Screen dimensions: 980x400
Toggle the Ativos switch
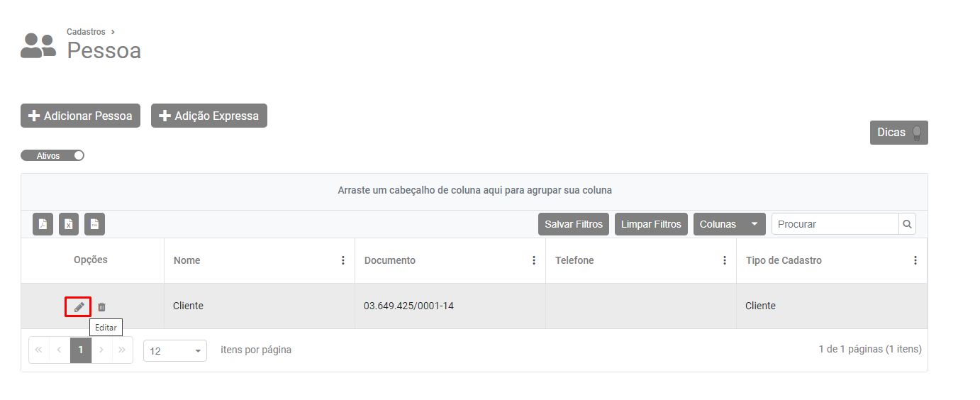(x=52, y=155)
